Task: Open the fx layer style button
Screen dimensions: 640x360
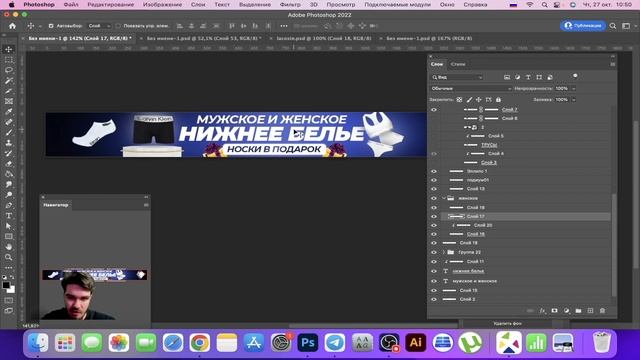Action: pyautogui.click(x=542, y=311)
